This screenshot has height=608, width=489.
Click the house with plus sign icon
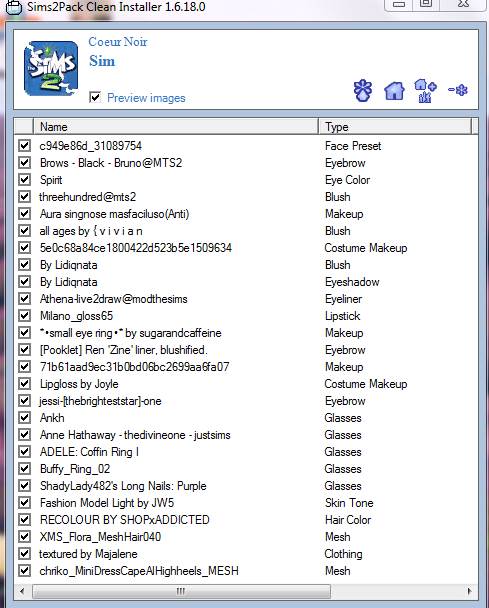tap(425, 91)
